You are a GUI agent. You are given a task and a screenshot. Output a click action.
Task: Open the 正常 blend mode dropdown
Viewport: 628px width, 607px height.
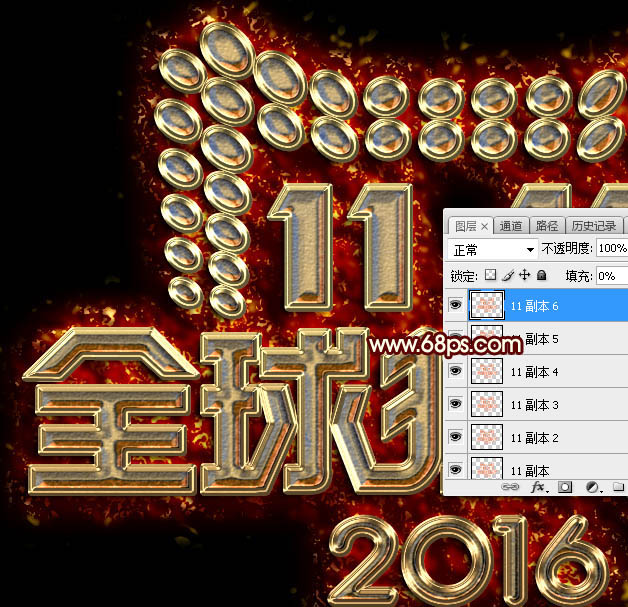point(493,250)
